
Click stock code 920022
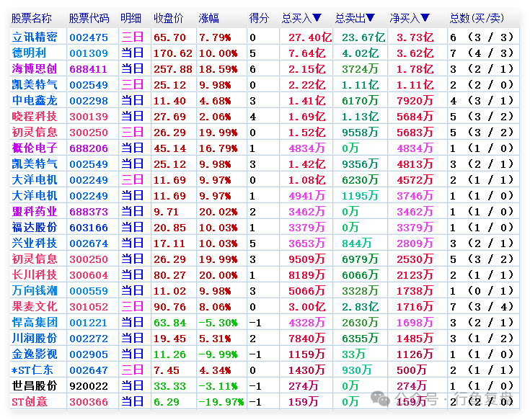(89, 387)
